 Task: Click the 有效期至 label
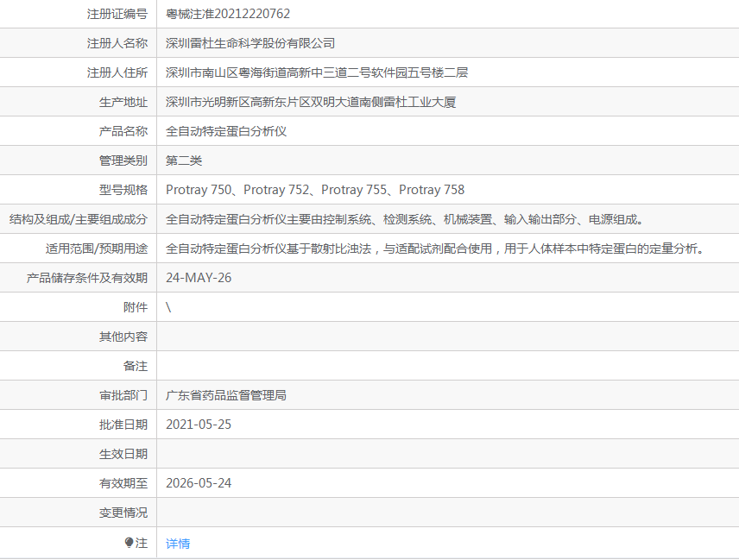(x=123, y=483)
